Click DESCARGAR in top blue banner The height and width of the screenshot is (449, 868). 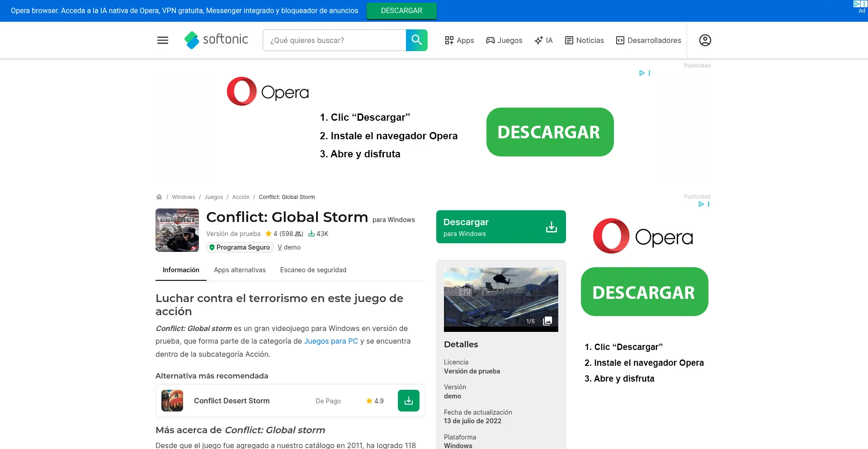(401, 11)
